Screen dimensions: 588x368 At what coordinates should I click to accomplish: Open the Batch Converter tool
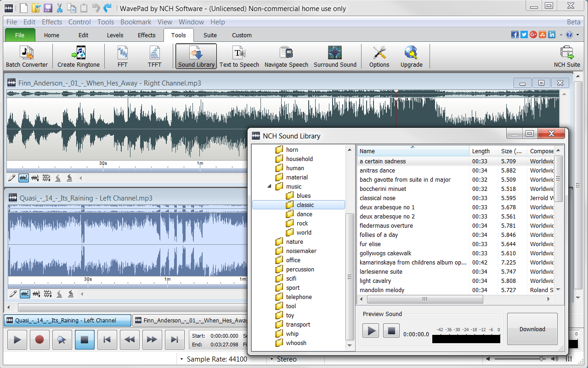click(x=27, y=55)
